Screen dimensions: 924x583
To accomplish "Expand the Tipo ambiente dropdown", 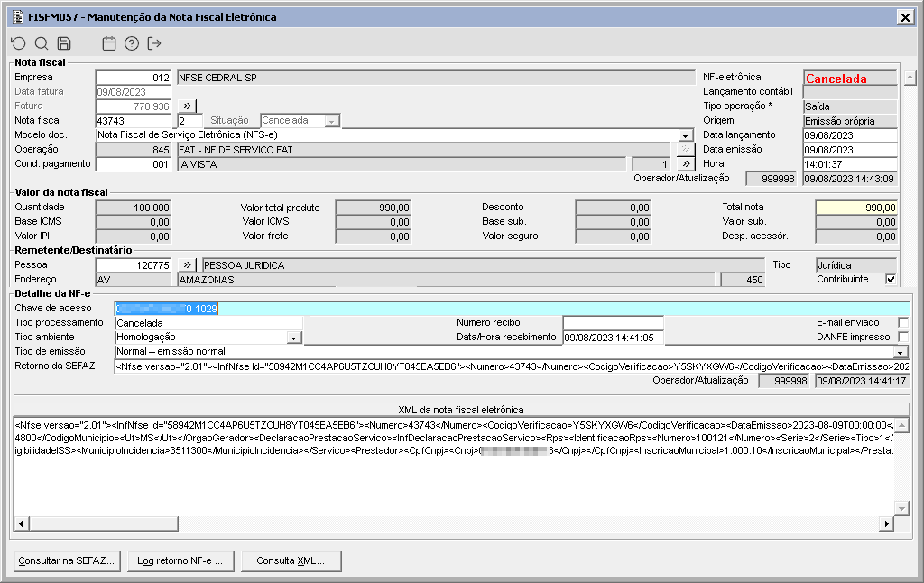I will point(293,338).
